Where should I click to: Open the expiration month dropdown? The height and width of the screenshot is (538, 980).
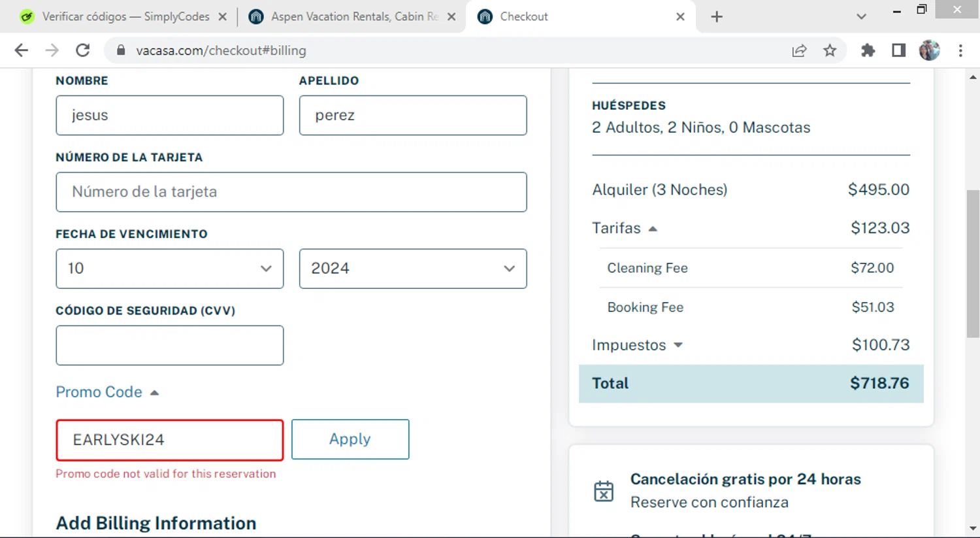[x=169, y=269]
